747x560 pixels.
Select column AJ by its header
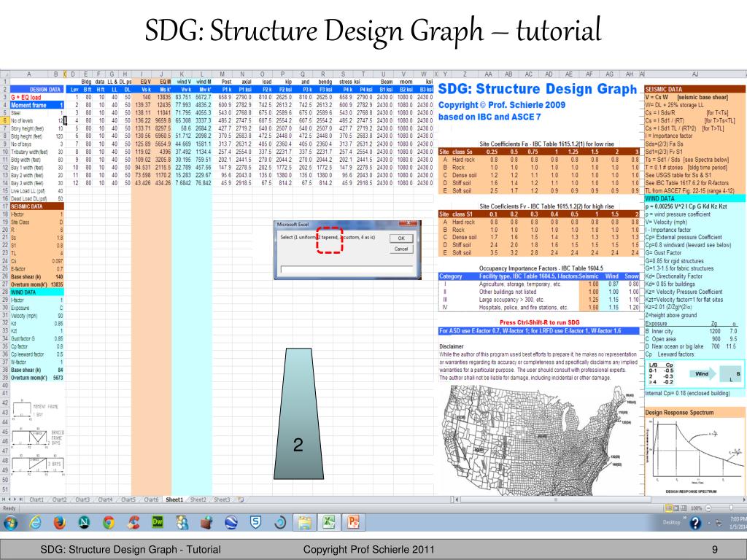(695, 74)
